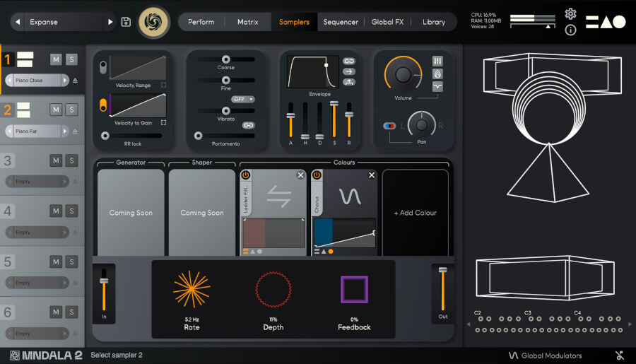Select sampler 2 layer icon
The height and width of the screenshot is (364, 636).
[23, 110]
